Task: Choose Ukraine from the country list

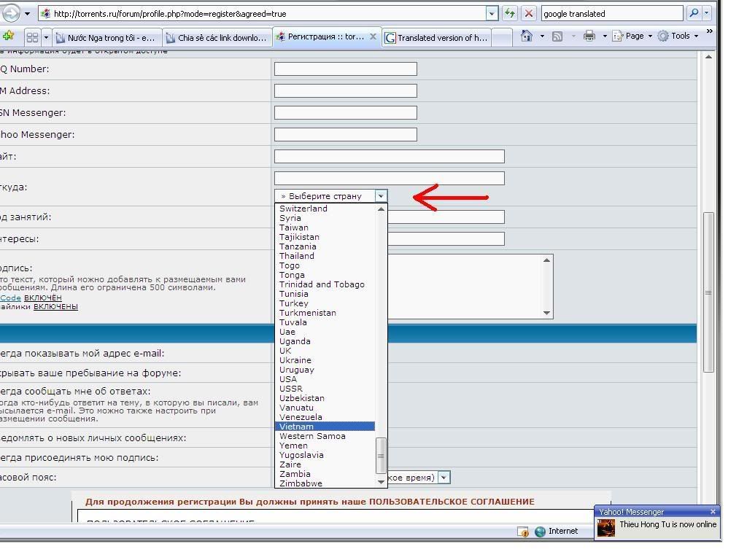Action: 295,360
